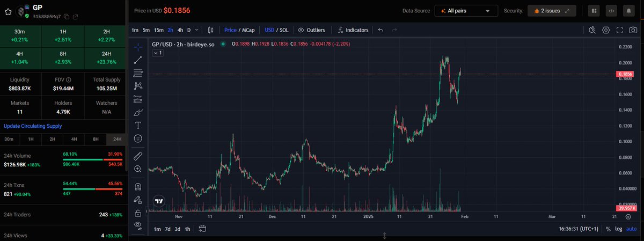Image resolution: width=644 pixels, height=241 pixels.
Task: Open the timezone menu at 16:36:31 (UTC+1)
Action: [578, 229]
